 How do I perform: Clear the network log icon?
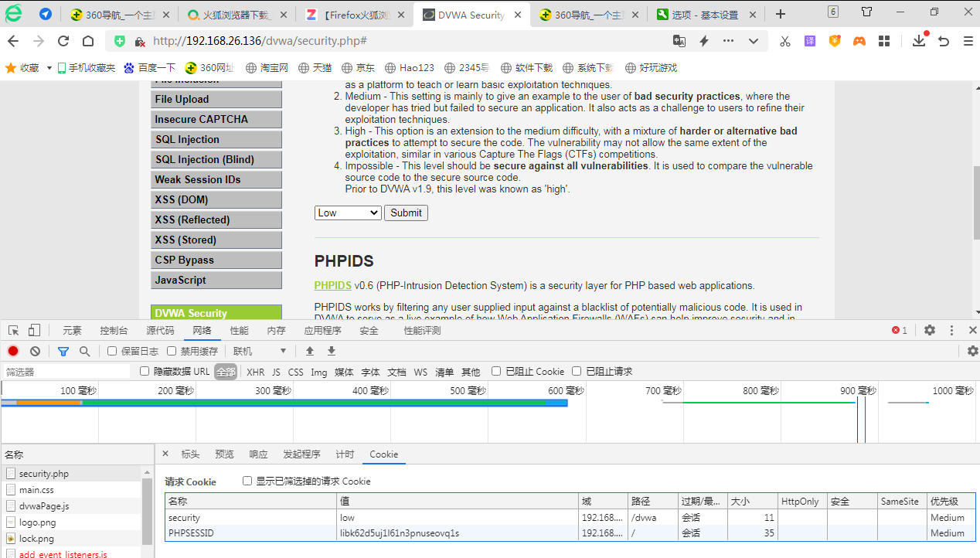pos(35,351)
